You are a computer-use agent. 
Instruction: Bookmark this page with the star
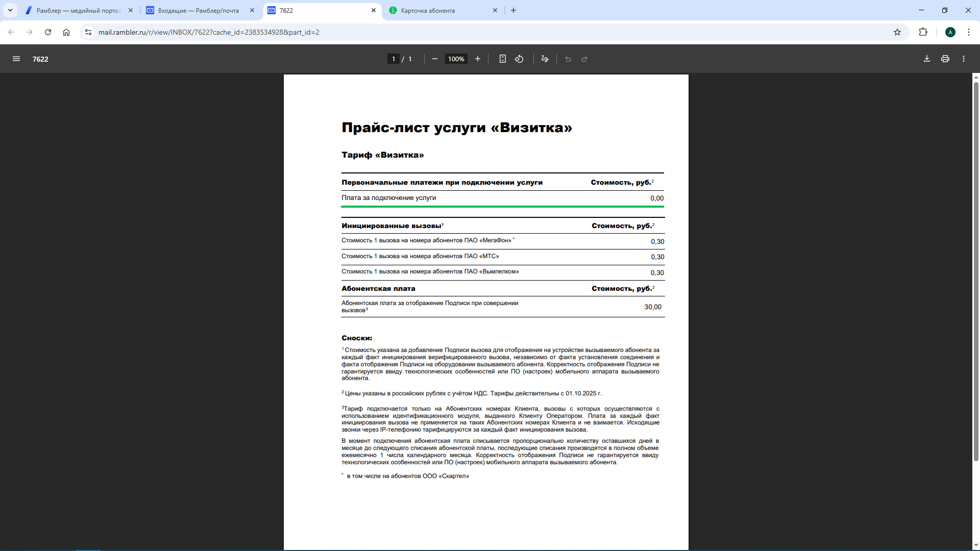897,32
